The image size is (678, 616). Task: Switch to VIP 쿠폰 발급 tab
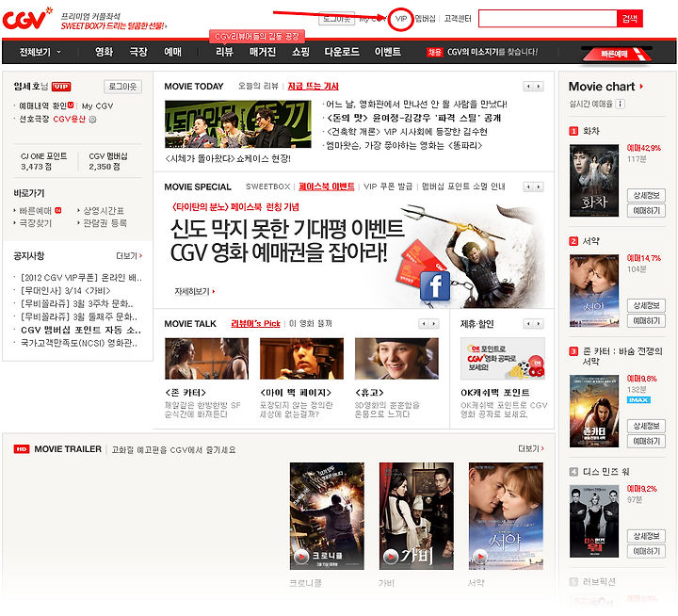(388, 186)
